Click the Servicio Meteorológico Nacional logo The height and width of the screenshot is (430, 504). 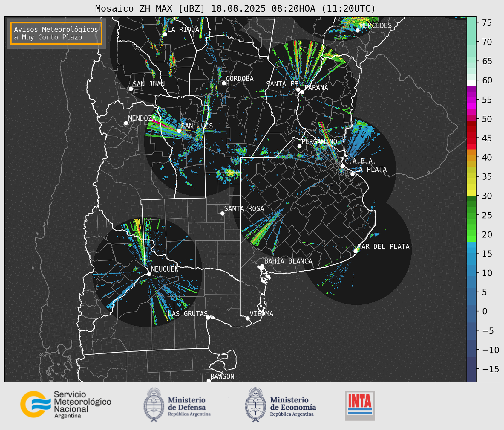coord(66,404)
